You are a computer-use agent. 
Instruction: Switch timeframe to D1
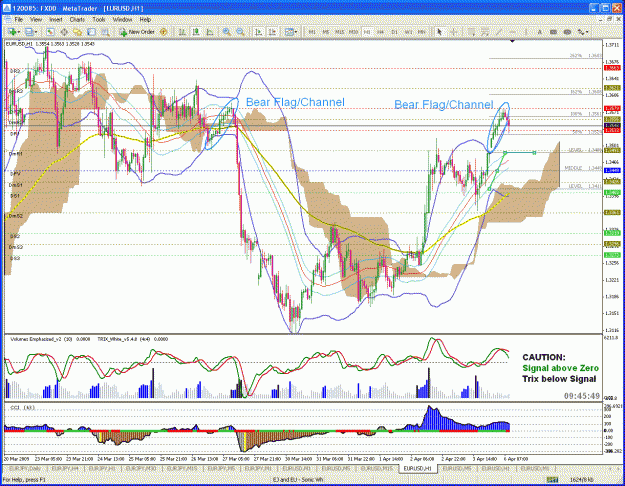pyautogui.click(x=394, y=32)
